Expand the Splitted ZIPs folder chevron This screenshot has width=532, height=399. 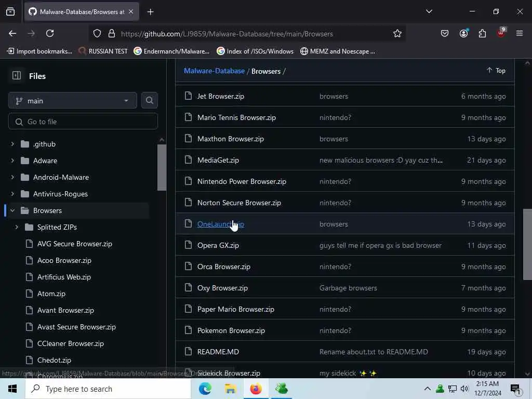pyautogui.click(x=17, y=227)
